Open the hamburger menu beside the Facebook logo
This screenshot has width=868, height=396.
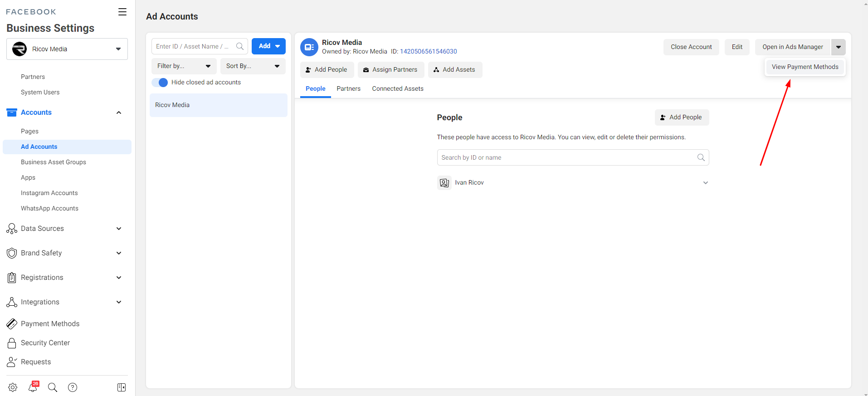[122, 12]
